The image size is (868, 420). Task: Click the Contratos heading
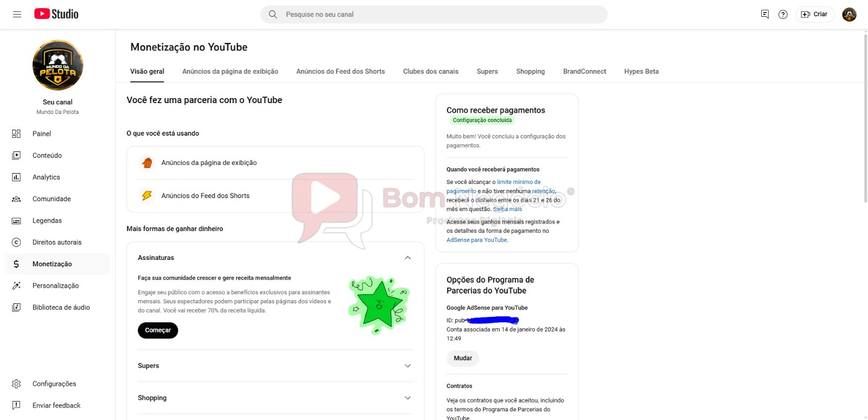(x=459, y=386)
